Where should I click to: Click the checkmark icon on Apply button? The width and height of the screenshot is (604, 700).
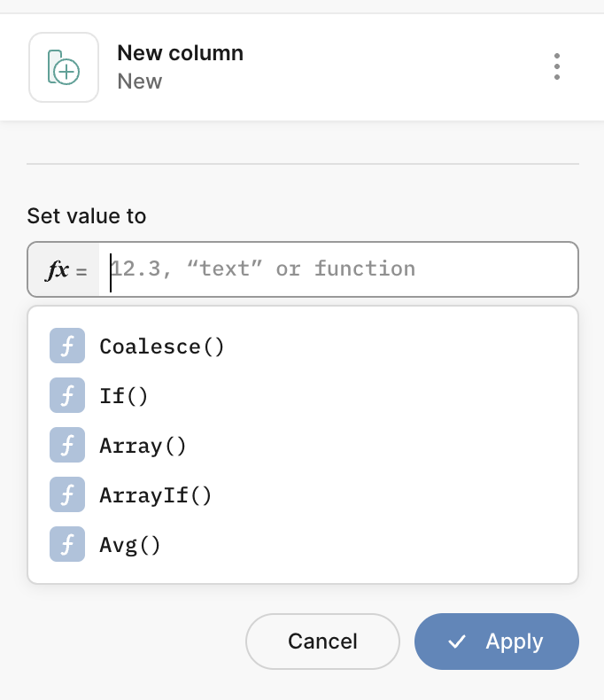(457, 642)
